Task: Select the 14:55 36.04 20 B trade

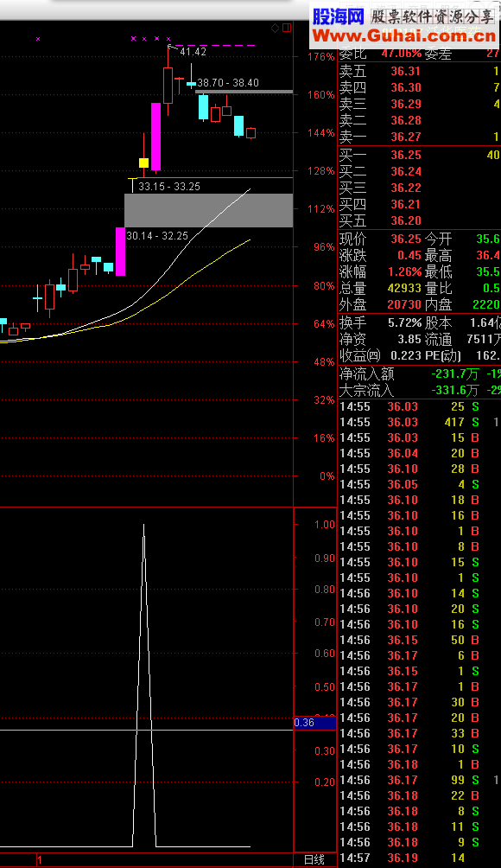Action: (419, 453)
